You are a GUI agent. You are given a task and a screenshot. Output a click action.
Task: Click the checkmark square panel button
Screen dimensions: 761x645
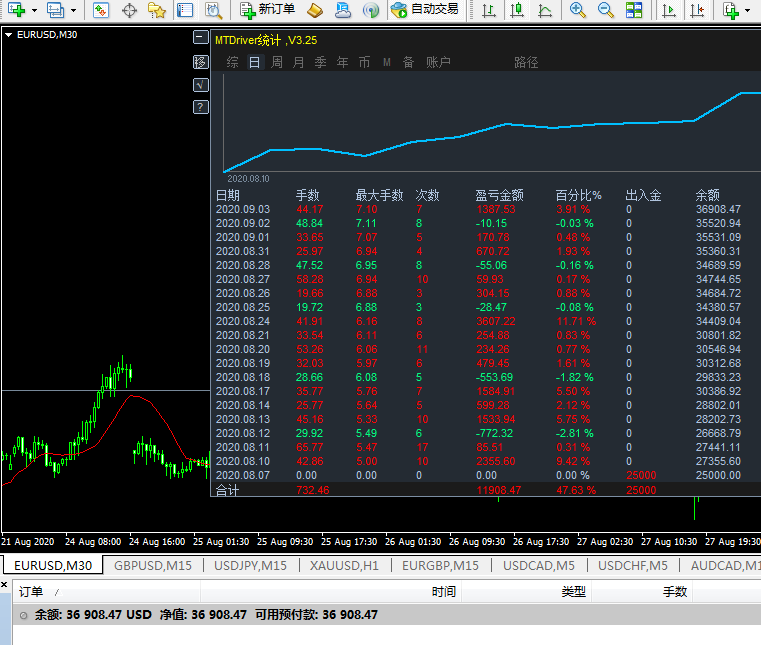[x=200, y=85]
